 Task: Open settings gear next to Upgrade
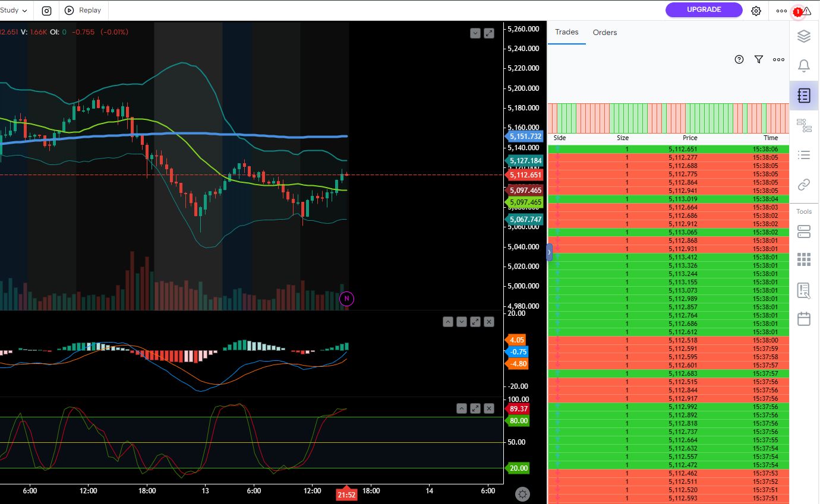click(x=756, y=11)
